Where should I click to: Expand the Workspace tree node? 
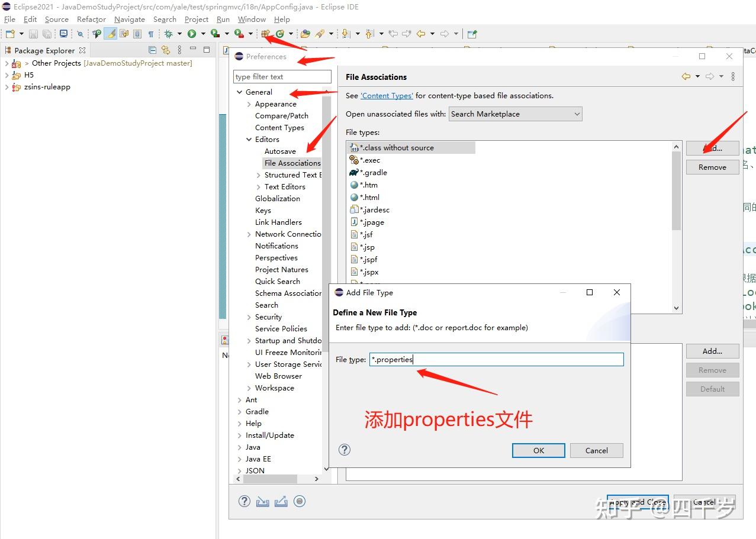(249, 388)
